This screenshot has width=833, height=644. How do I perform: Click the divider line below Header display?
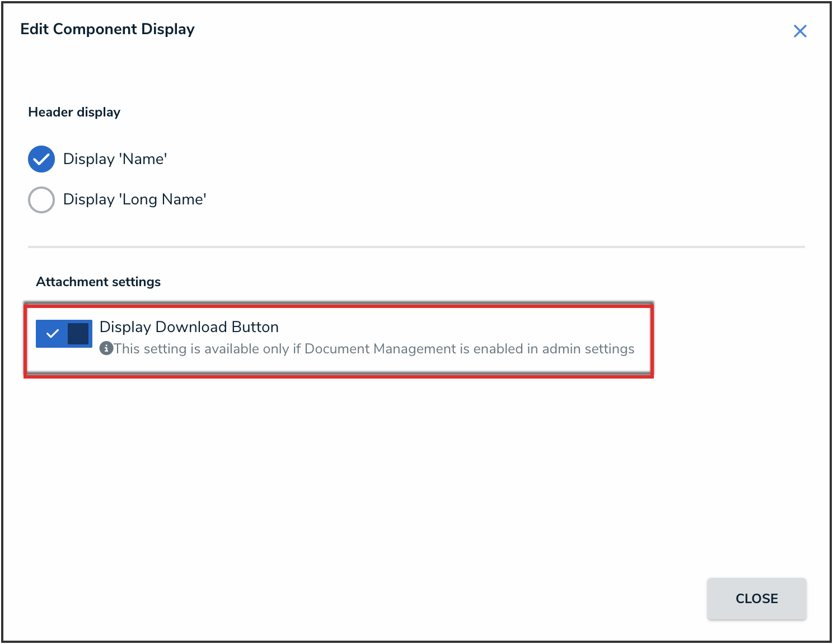click(x=416, y=246)
